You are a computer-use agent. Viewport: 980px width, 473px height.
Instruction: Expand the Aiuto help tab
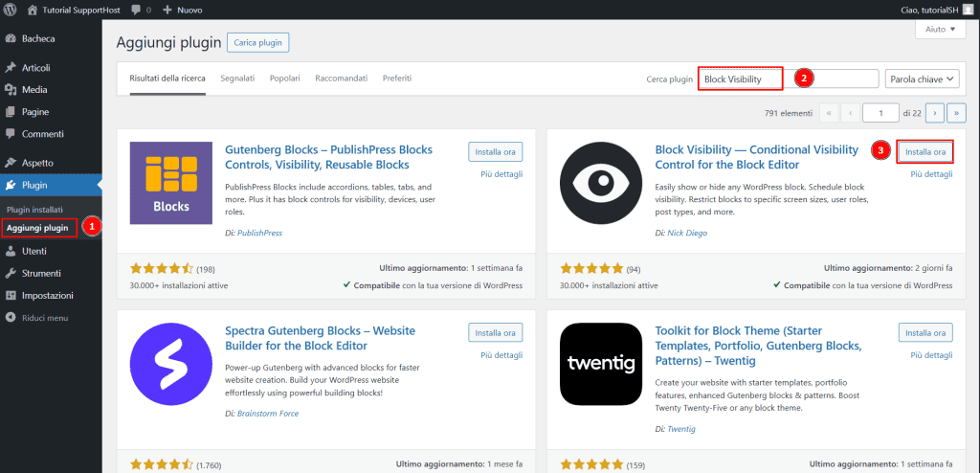coord(940,29)
